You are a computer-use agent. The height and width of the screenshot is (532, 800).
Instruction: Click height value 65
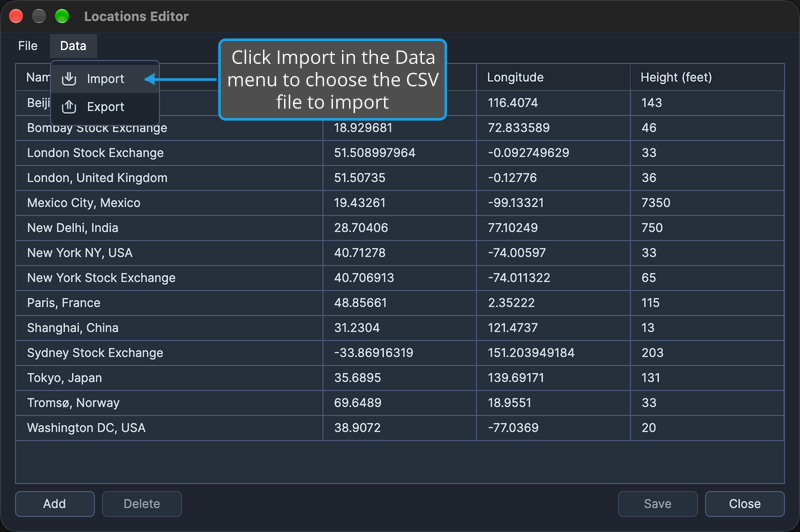[648, 278]
